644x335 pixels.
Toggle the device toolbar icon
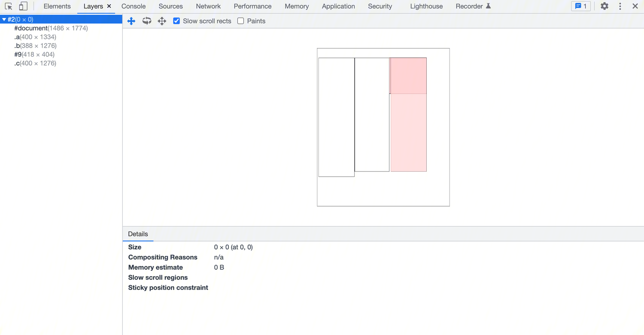pyautogui.click(x=23, y=6)
